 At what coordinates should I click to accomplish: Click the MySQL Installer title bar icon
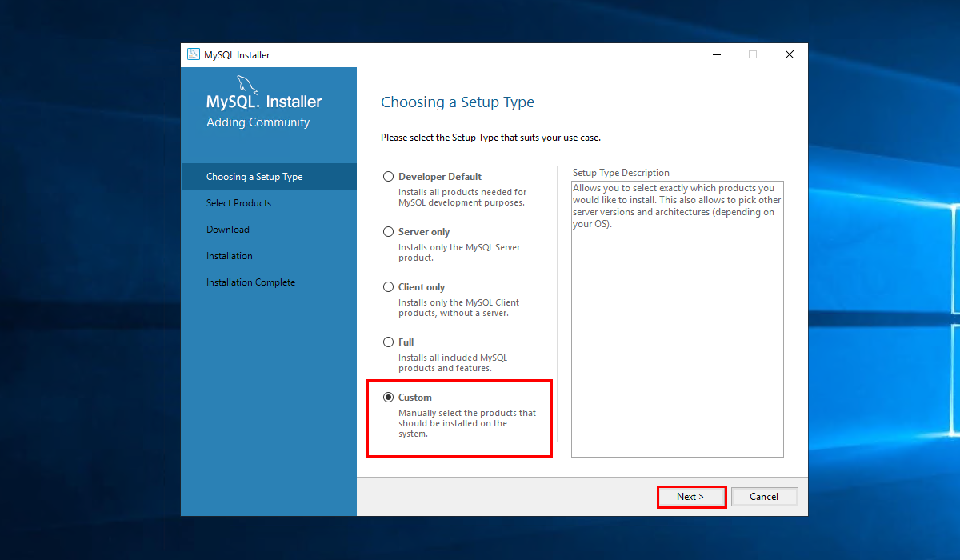[x=193, y=54]
